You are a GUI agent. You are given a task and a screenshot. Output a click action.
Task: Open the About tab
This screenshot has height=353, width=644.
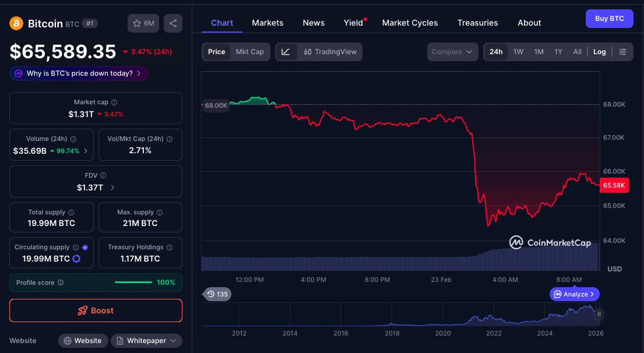(x=529, y=23)
